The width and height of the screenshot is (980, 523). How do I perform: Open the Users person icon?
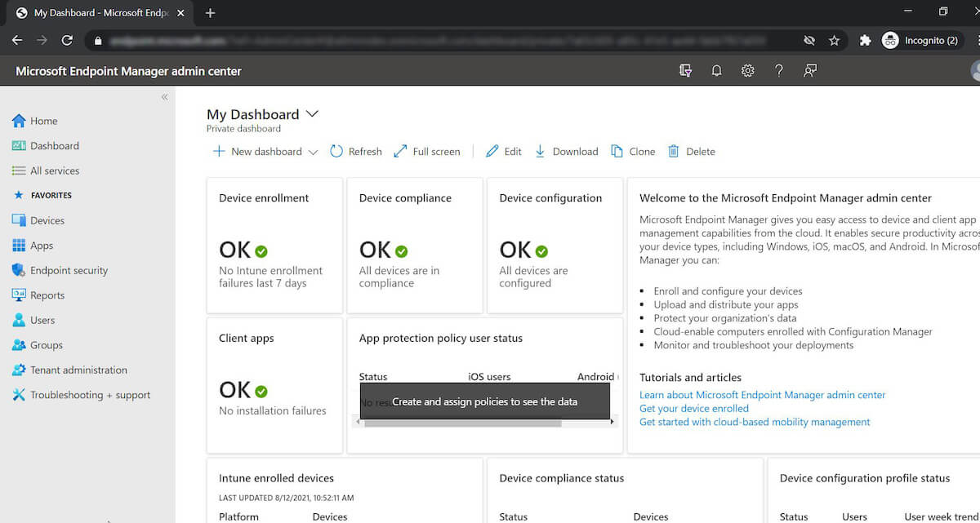click(x=19, y=320)
